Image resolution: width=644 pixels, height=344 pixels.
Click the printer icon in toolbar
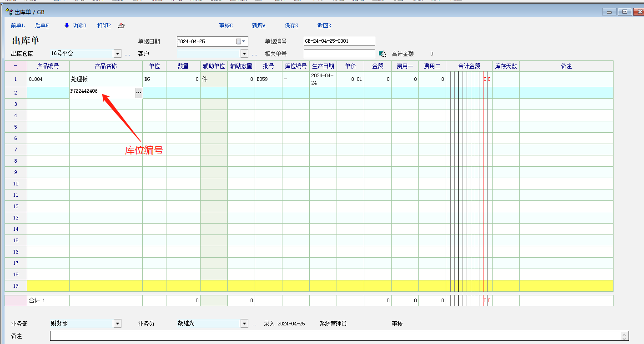tap(121, 26)
